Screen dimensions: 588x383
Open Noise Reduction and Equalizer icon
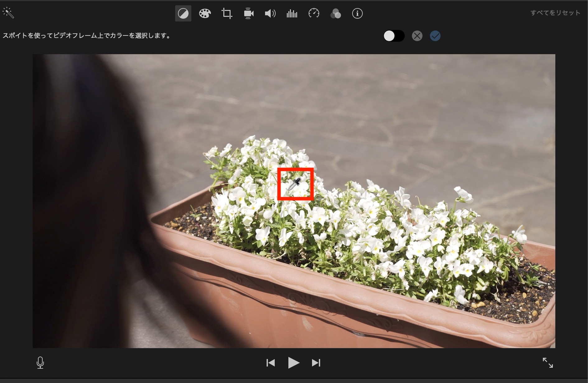292,13
